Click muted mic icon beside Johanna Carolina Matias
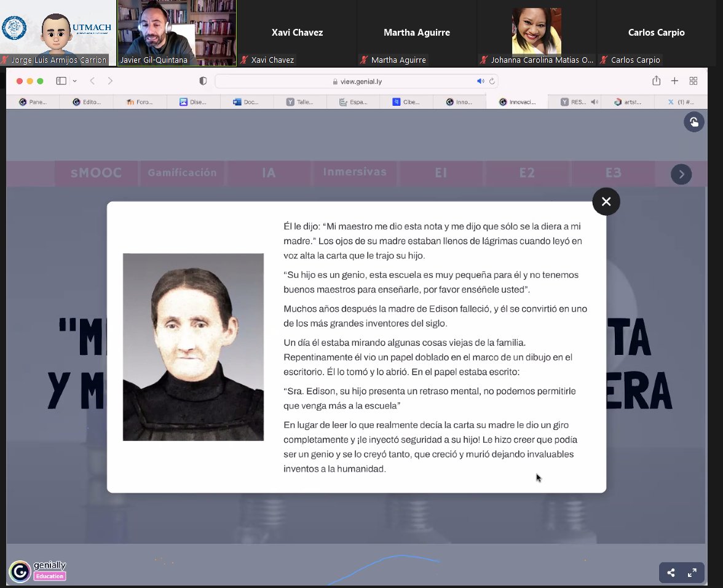 click(x=484, y=60)
